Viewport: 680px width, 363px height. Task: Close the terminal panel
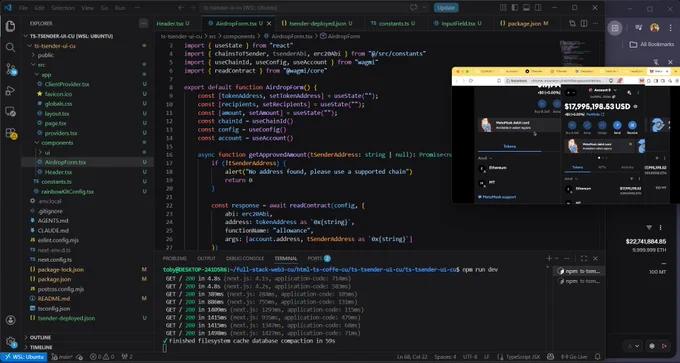(595, 258)
